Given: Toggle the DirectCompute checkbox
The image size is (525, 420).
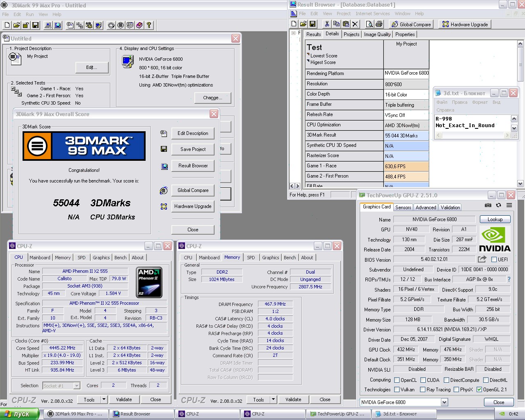Looking at the screenshot, I should pos(446,380).
